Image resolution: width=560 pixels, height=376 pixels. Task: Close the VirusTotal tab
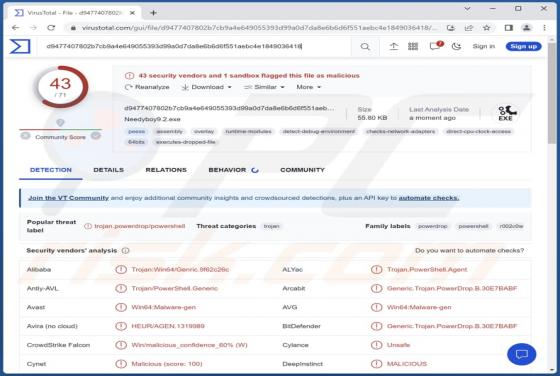tap(132, 13)
